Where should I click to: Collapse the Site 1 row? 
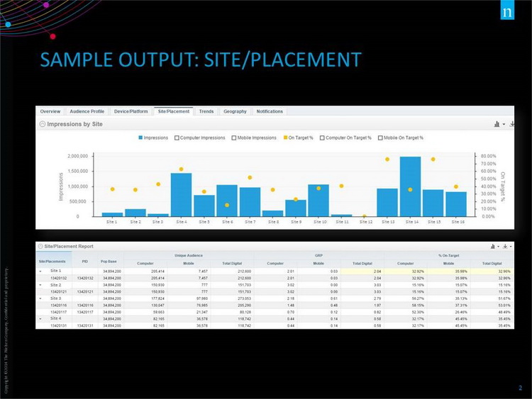point(40,271)
